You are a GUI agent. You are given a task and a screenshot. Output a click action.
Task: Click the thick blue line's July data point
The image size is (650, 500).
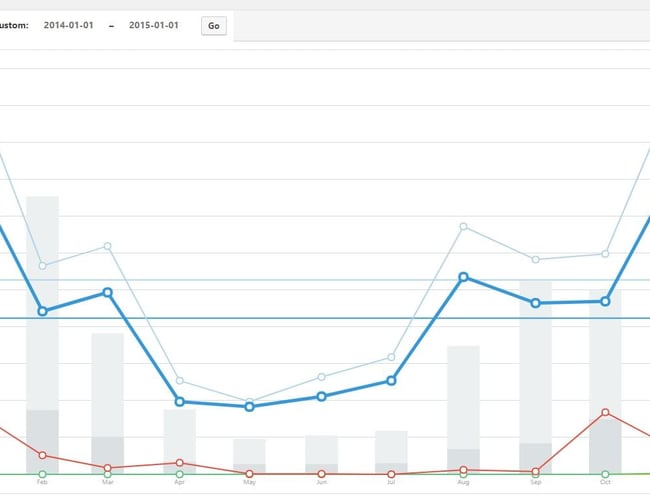392,381
